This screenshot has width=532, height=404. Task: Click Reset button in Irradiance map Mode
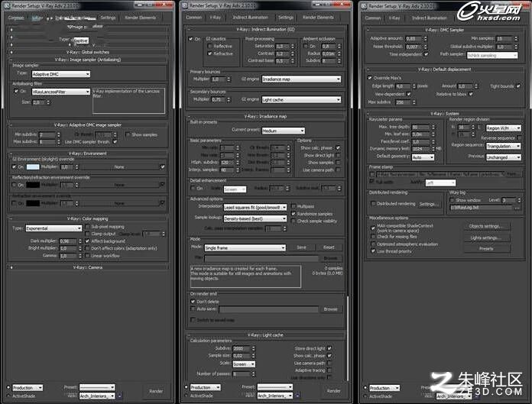[x=329, y=247]
